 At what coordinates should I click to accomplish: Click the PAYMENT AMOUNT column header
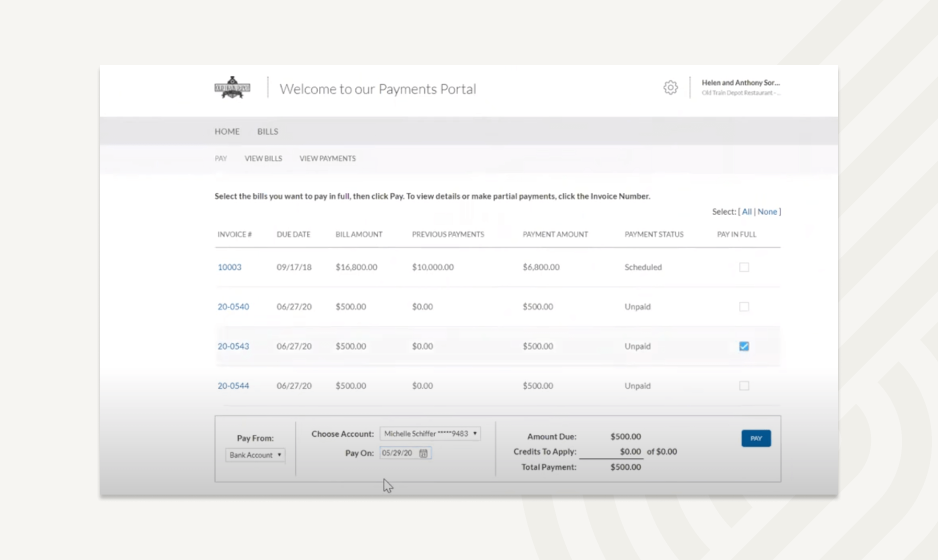[x=555, y=234]
